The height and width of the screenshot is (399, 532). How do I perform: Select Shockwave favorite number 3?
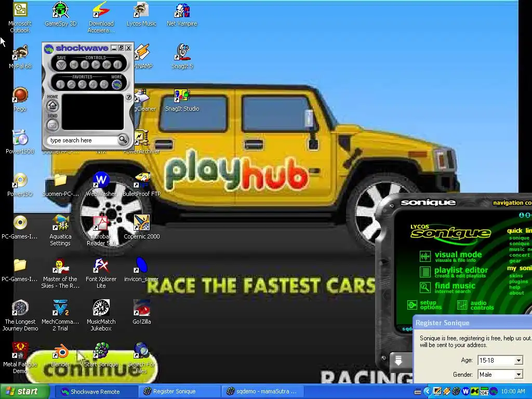(82, 84)
